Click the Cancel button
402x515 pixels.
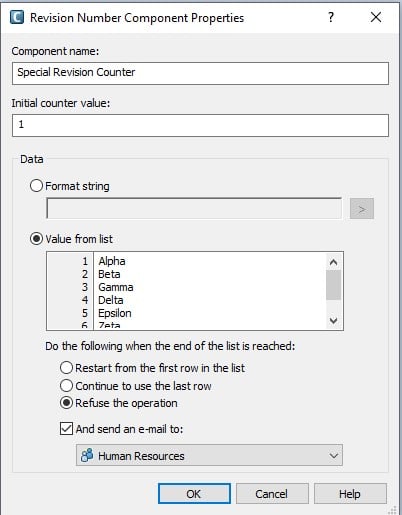click(x=272, y=494)
